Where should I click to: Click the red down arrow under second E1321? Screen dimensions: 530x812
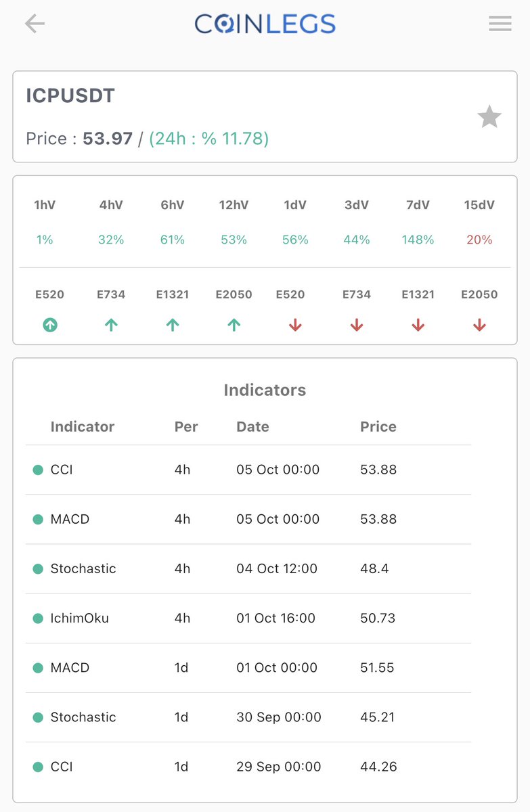pyautogui.click(x=418, y=325)
